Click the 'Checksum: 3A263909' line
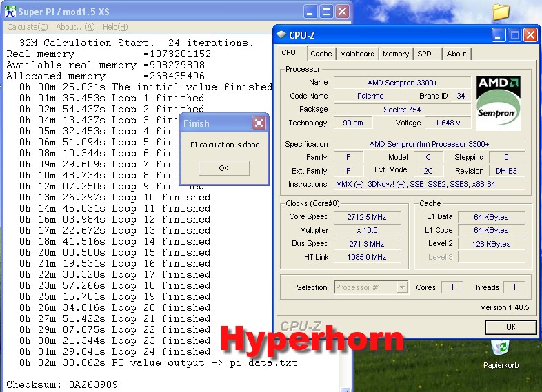Image resolution: width=542 pixels, height=392 pixels. 62,384
